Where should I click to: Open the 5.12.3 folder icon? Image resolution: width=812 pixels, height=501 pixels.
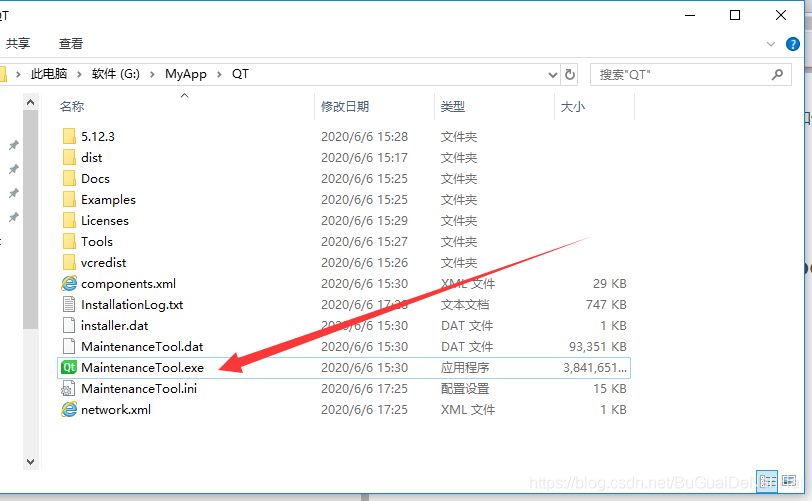point(69,136)
